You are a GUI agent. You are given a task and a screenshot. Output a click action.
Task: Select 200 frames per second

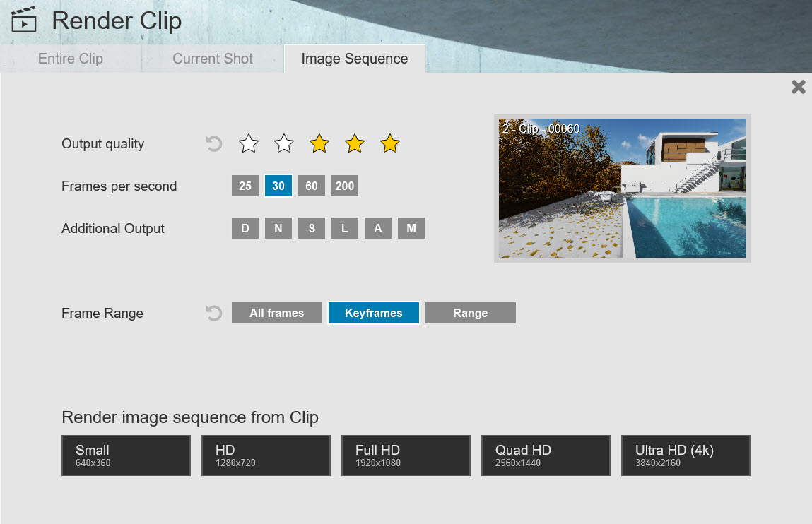pos(344,186)
